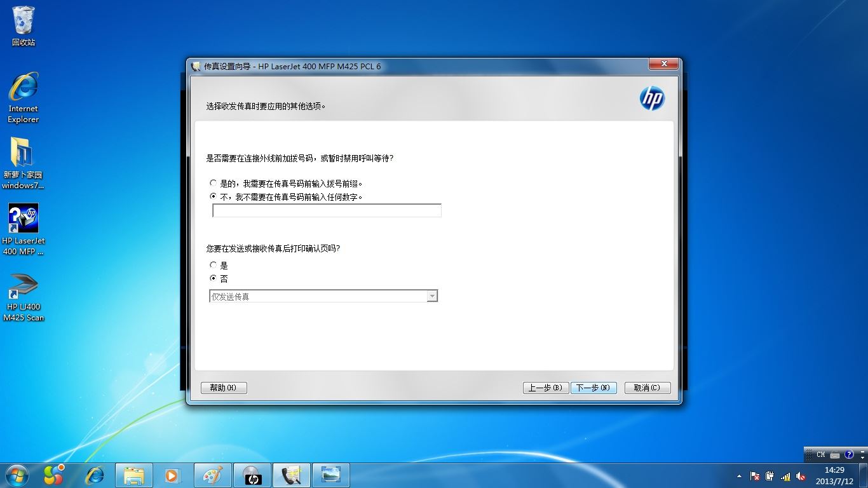Open Windows Media Player from the taskbar
The width and height of the screenshot is (868, 488).
click(x=173, y=475)
